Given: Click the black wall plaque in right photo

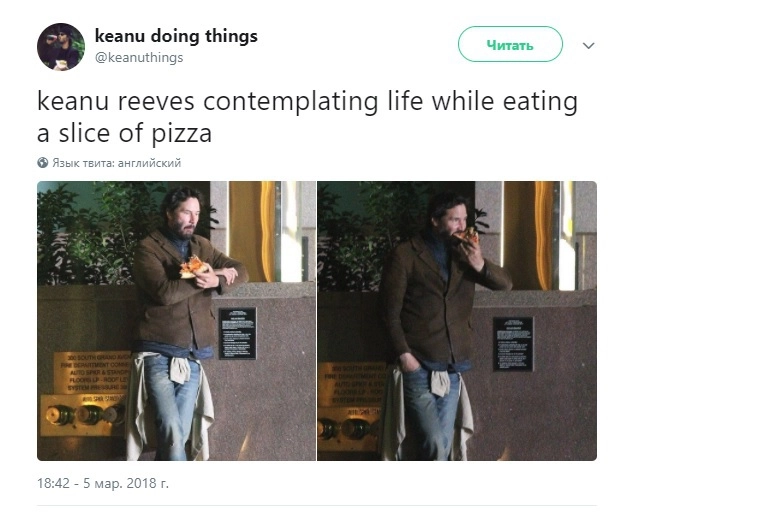Looking at the screenshot, I should (513, 344).
